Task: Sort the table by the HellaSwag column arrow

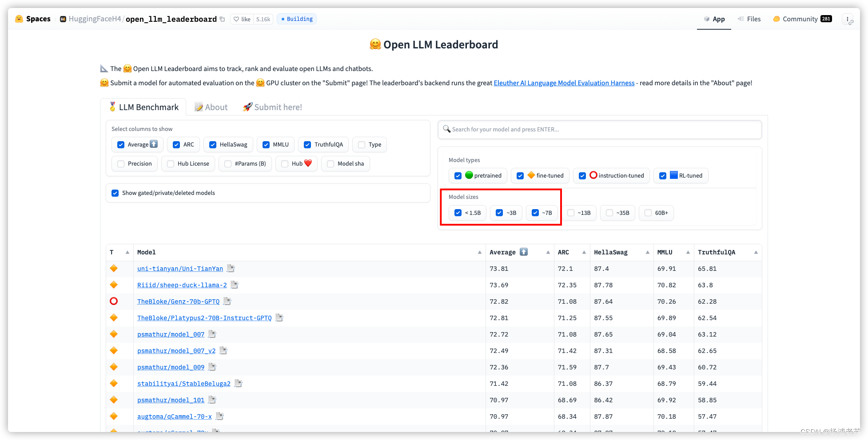Action: (648, 252)
